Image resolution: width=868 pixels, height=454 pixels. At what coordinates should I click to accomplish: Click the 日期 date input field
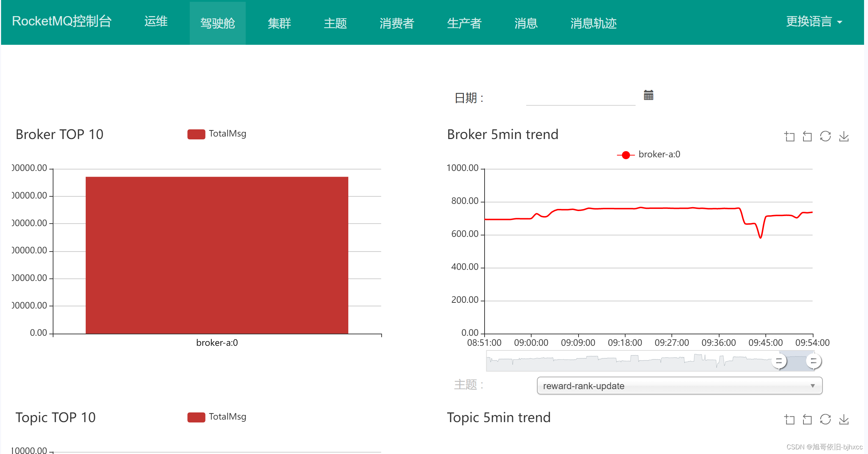coord(580,97)
